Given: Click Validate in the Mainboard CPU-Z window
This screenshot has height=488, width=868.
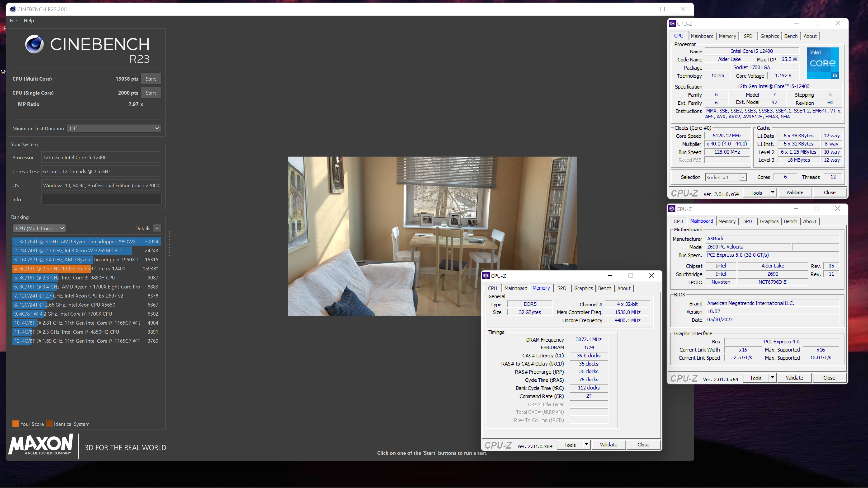Looking at the screenshot, I should pyautogui.click(x=794, y=378).
